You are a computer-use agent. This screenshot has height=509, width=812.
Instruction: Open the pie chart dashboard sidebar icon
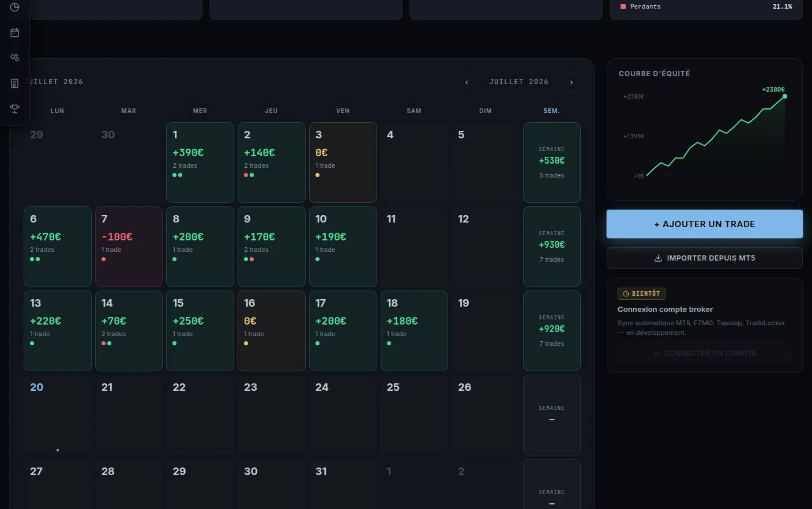[x=15, y=7]
